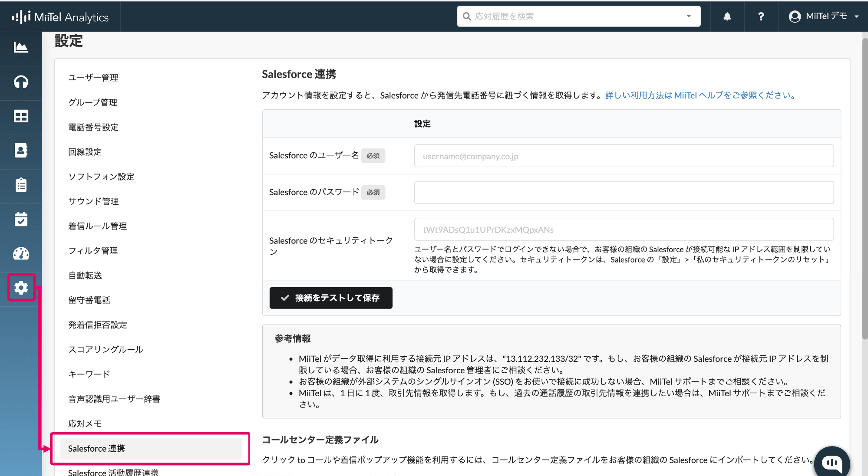The image size is (868, 476).
Task: Select 音声認識用ユーザー辞書 in settings menu
Action: pos(114,399)
